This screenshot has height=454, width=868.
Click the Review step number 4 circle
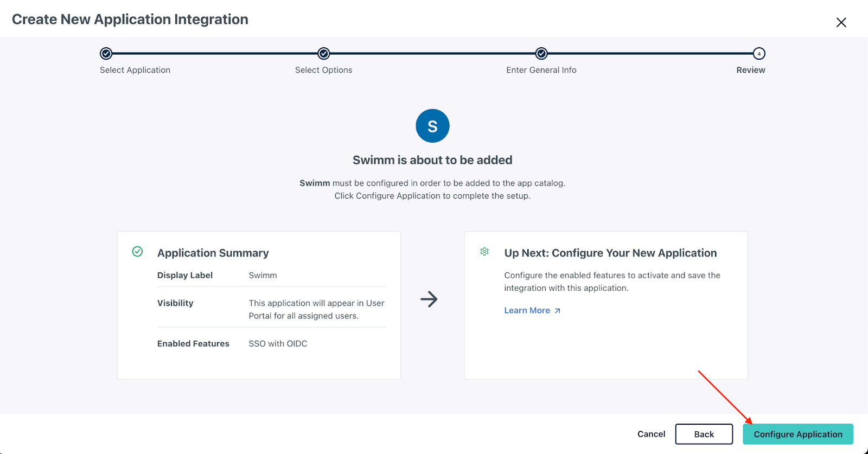(x=759, y=54)
